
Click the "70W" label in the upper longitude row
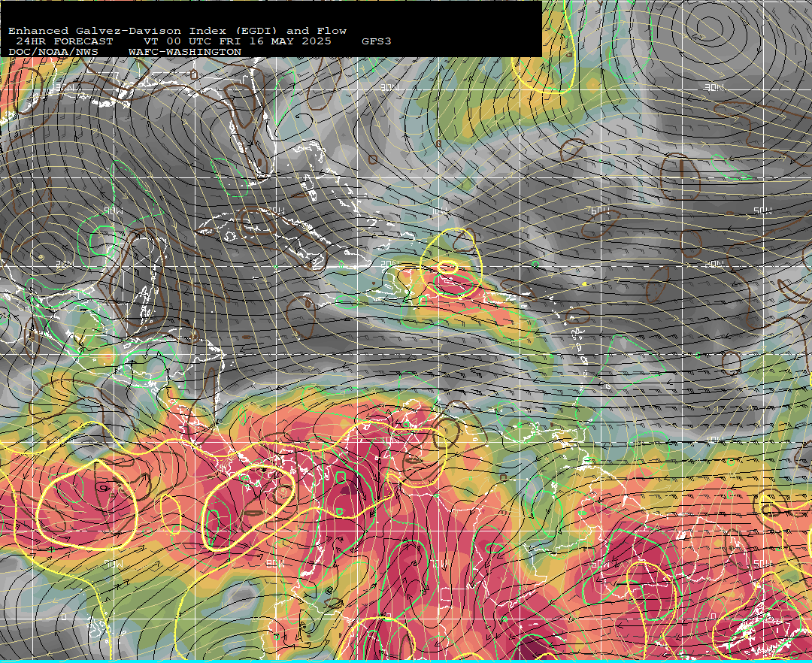440,210
